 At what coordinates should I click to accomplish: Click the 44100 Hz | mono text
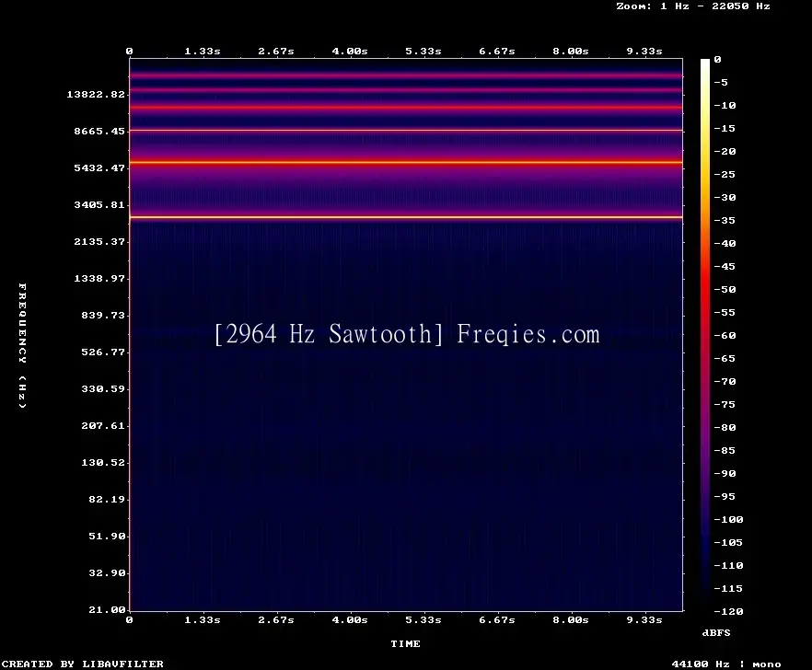tap(726, 664)
